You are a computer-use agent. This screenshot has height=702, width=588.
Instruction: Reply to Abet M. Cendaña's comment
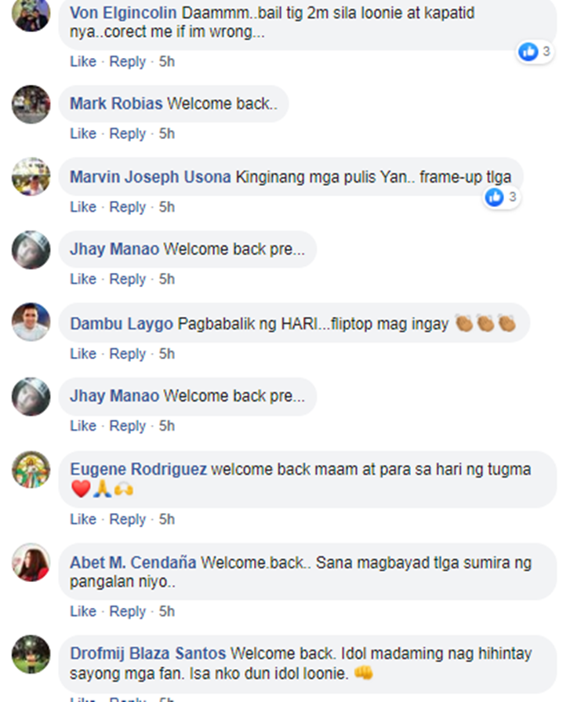[x=128, y=612]
